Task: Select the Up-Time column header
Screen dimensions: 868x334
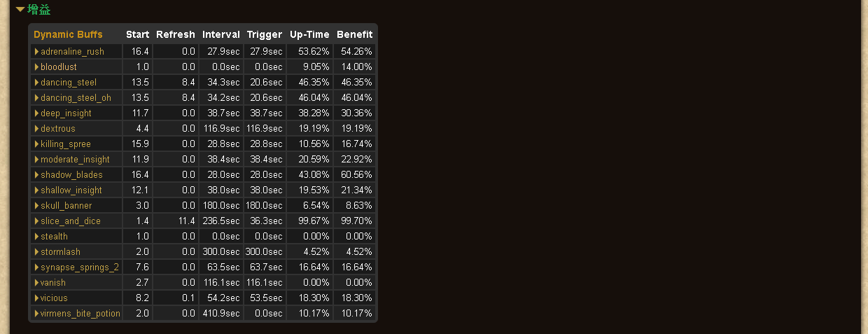Action: tap(309, 34)
